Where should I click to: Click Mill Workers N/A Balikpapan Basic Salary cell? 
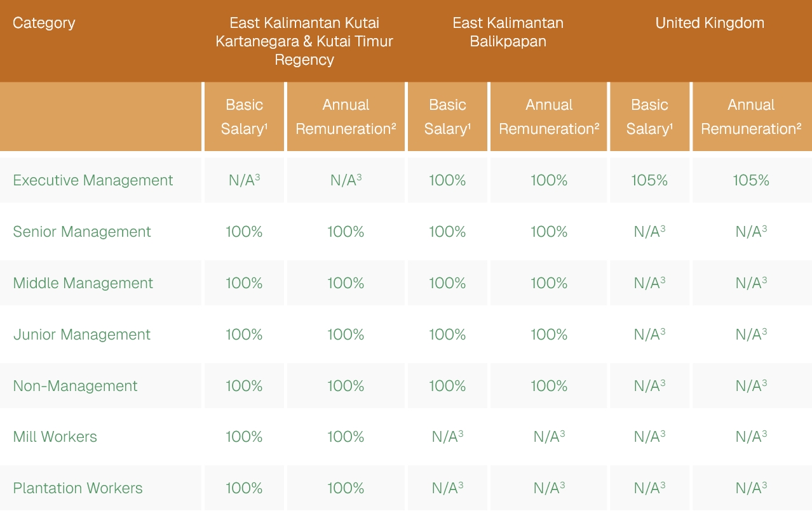click(x=447, y=437)
